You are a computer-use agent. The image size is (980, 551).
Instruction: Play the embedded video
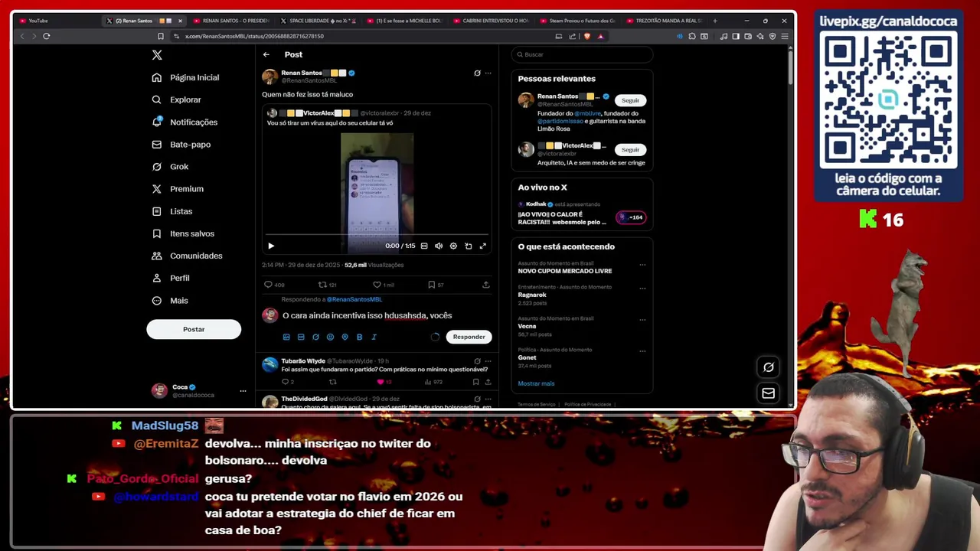click(271, 246)
